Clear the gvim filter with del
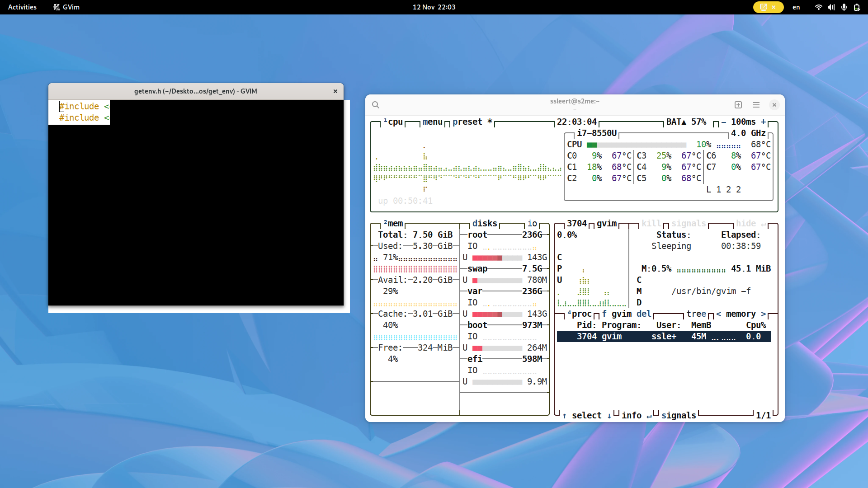The width and height of the screenshot is (868, 488). click(644, 314)
